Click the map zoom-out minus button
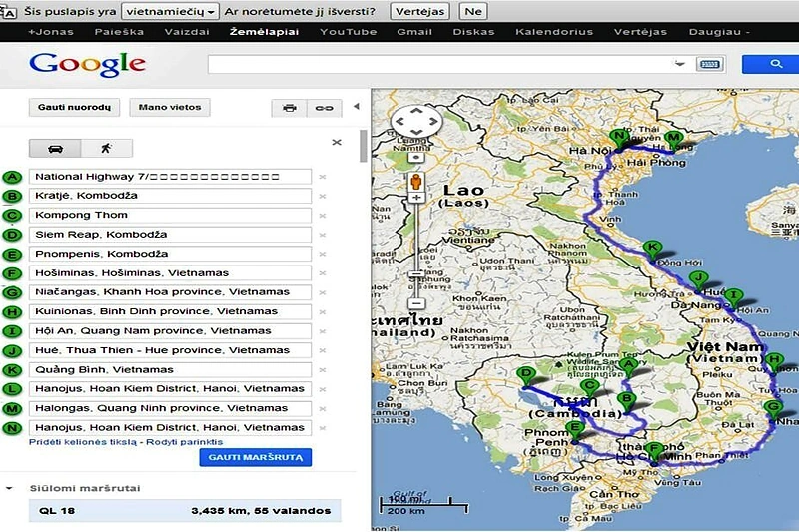The height and width of the screenshot is (532, 799). click(415, 303)
